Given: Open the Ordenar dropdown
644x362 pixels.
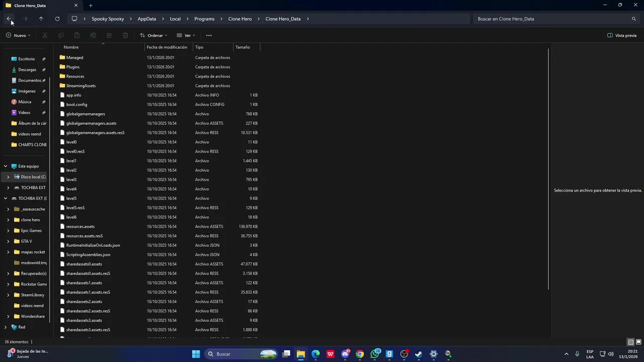Looking at the screenshot, I should (x=153, y=35).
